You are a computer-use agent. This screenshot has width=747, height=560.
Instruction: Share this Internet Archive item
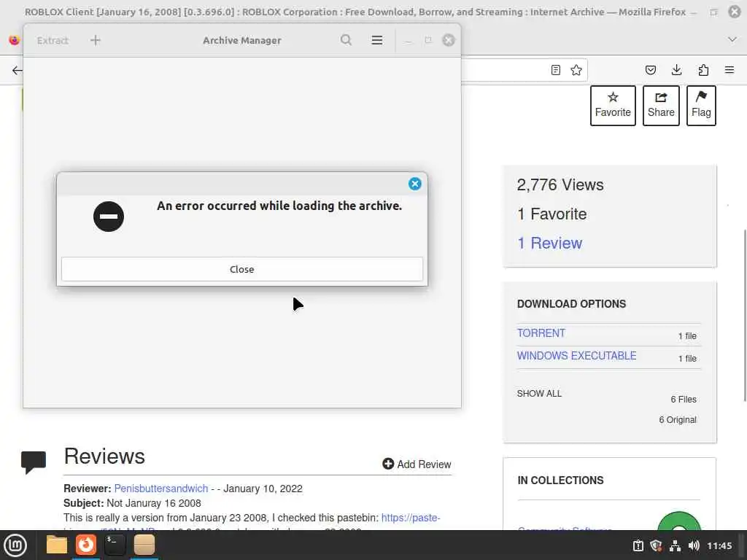[x=661, y=105]
